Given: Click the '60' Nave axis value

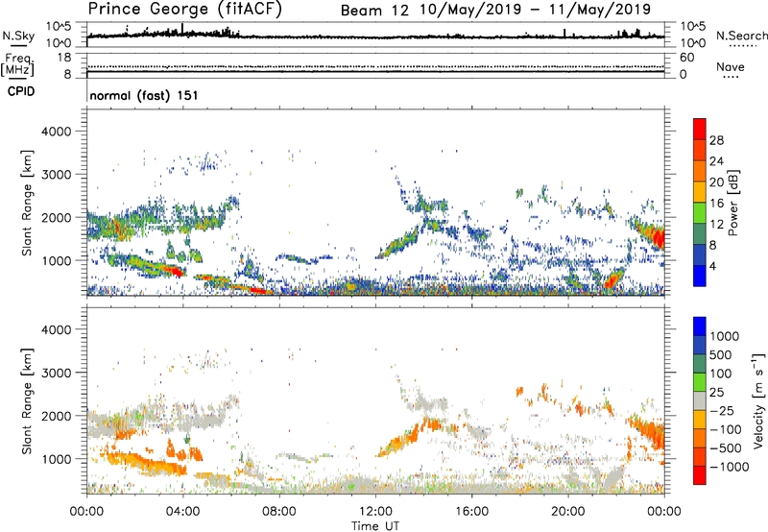Looking at the screenshot, I should coord(686,58).
